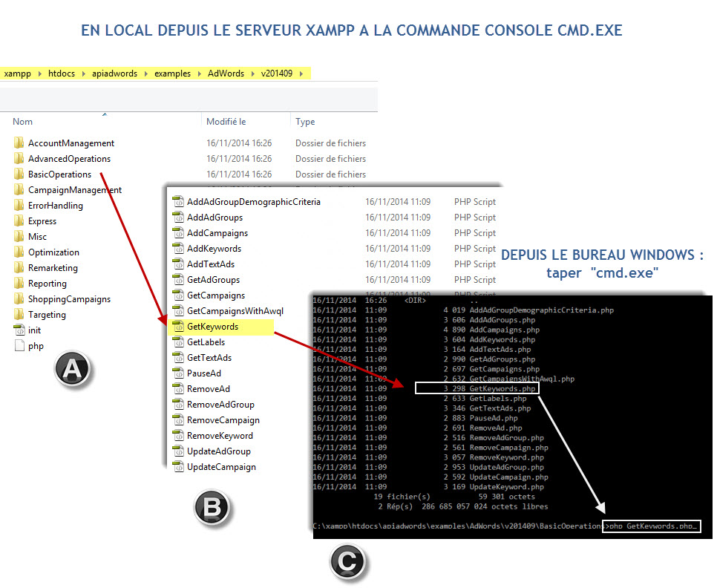Select the UpdateAdGroup file name
This screenshot has height=588, width=717.
(x=218, y=451)
